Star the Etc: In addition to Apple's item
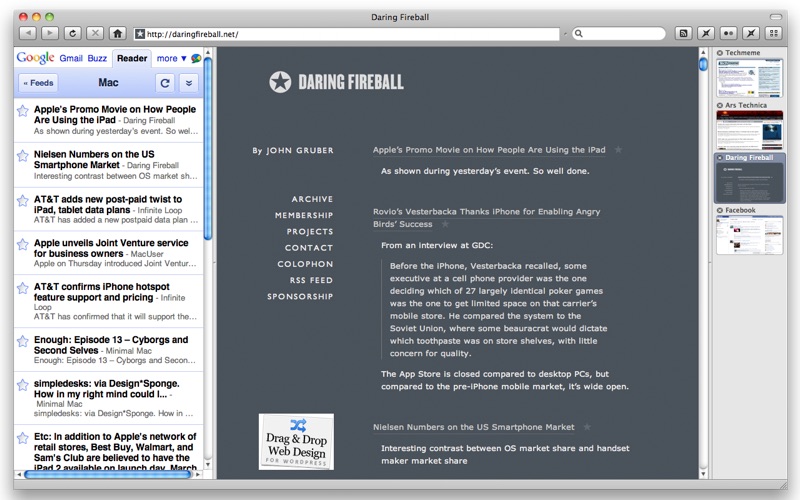 point(22,438)
